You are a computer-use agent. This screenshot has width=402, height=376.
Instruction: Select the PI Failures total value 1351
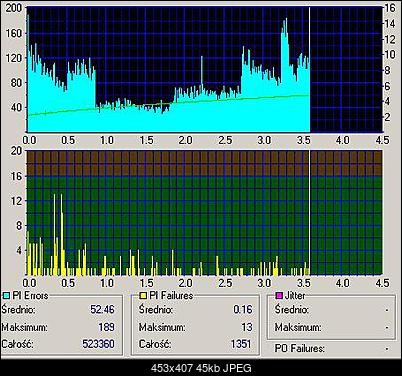(x=241, y=344)
